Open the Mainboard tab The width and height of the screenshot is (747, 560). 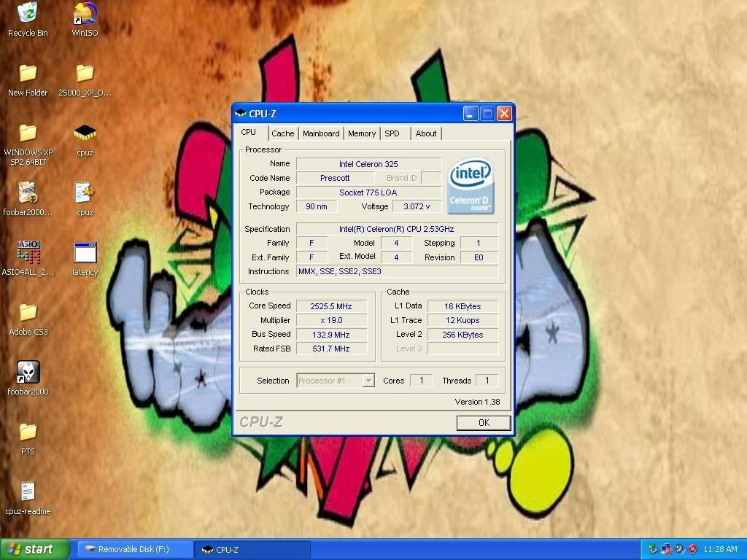click(321, 133)
